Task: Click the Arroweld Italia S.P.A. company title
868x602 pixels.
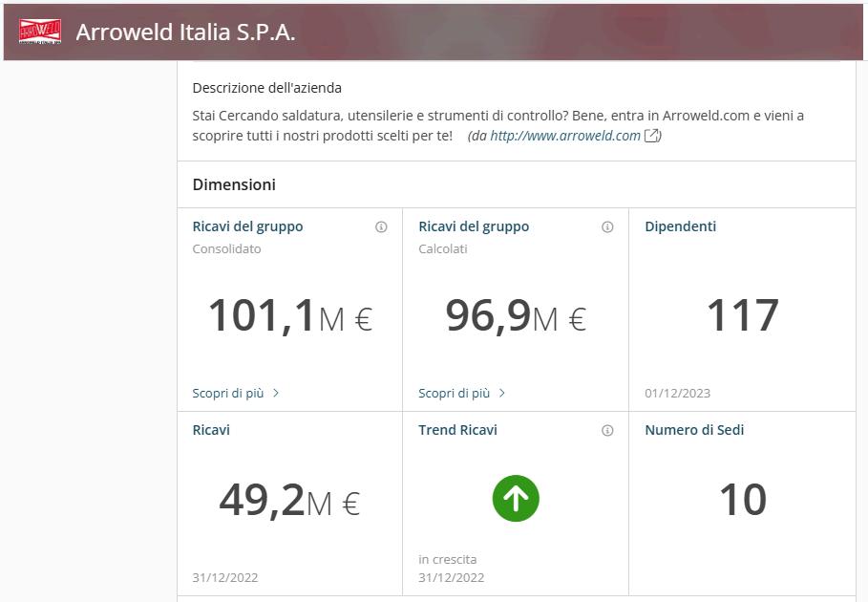Action: [185, 32]
